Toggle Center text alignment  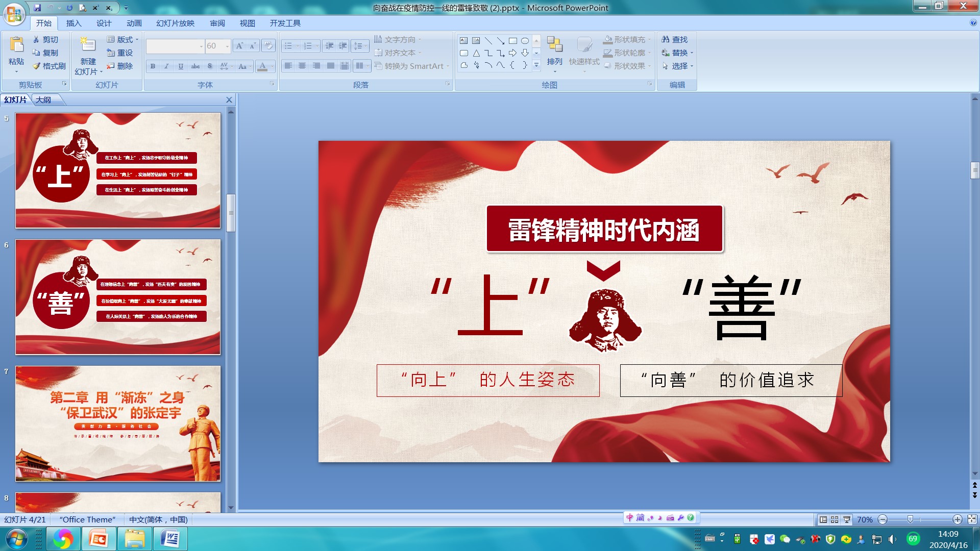pyautogui.click(x=302, y=66)
